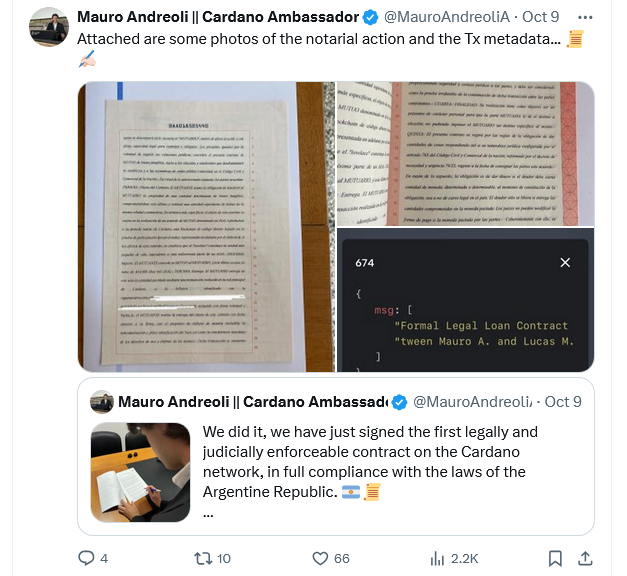Open the full notarial document photo

click(206, 227)
